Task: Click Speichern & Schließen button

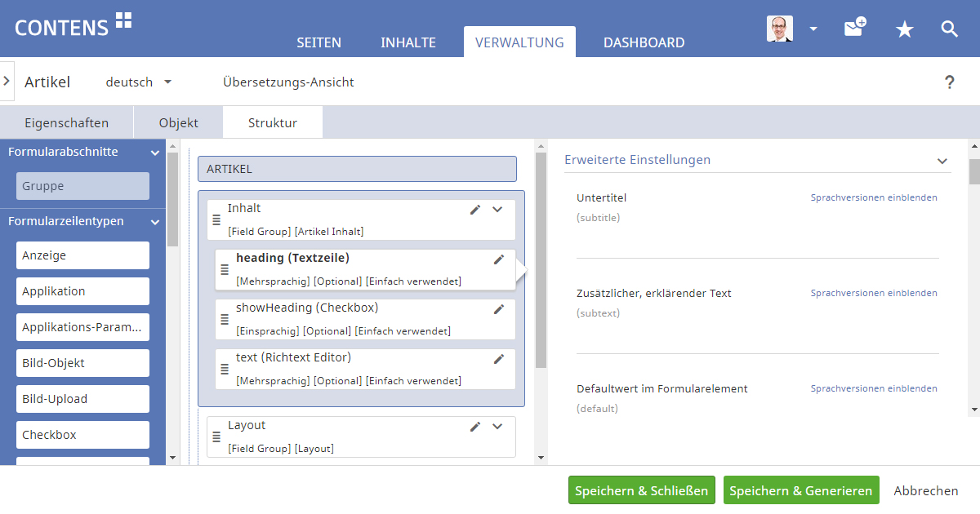Action: tap(642, 490)
